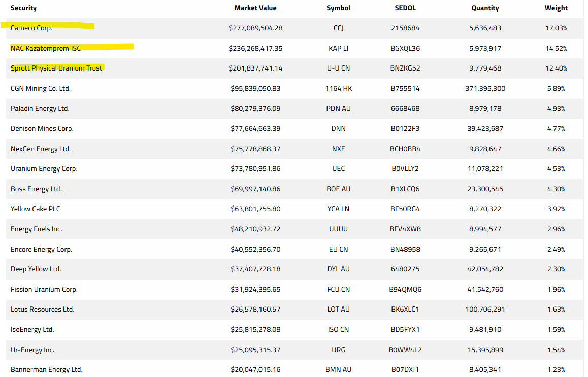
Task: Select NexGen Energy Ltd. name
Action: pos(41,149)
